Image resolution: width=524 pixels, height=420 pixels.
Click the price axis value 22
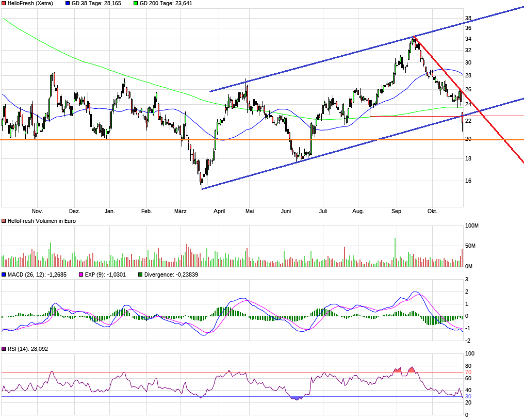coord(468,121)
